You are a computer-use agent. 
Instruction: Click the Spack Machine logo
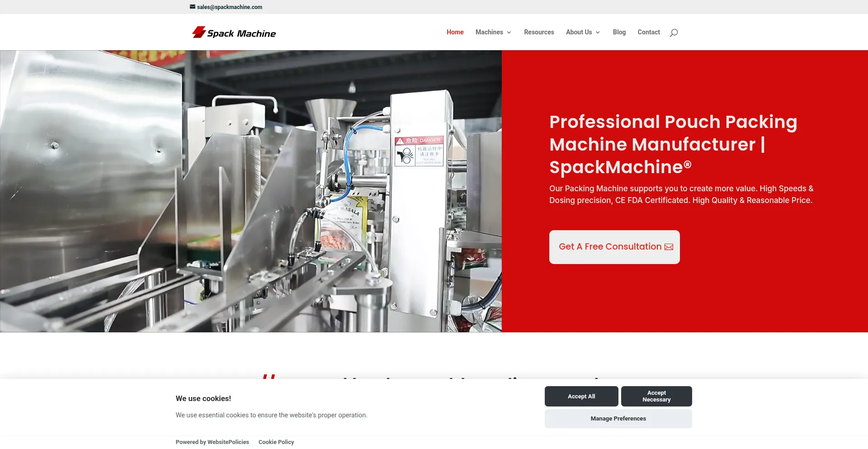[234, 33]
